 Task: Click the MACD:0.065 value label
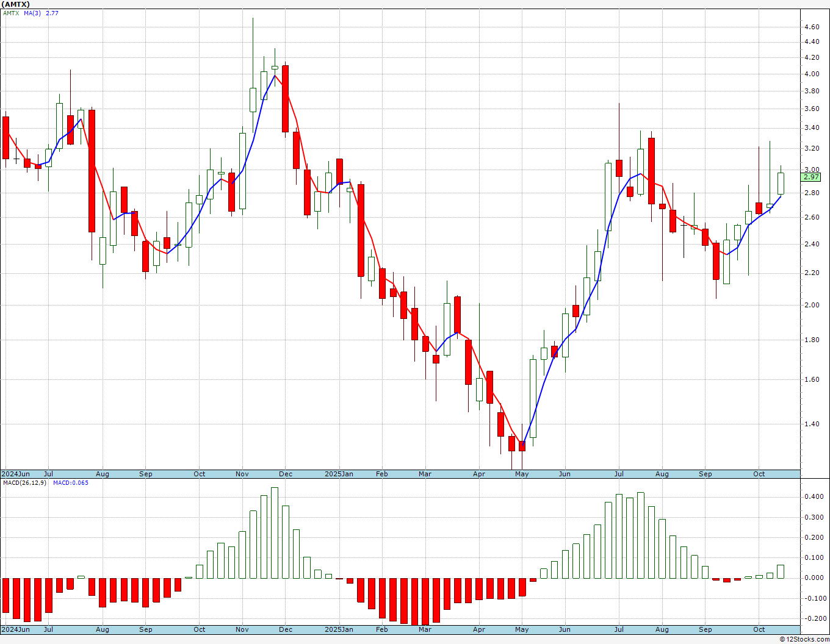pyautogui.click(x=71, y=483)
